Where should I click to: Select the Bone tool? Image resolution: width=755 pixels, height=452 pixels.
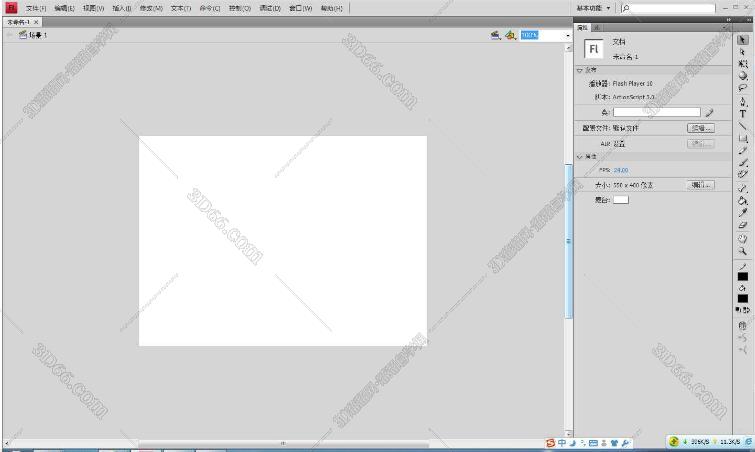[742, 189]
